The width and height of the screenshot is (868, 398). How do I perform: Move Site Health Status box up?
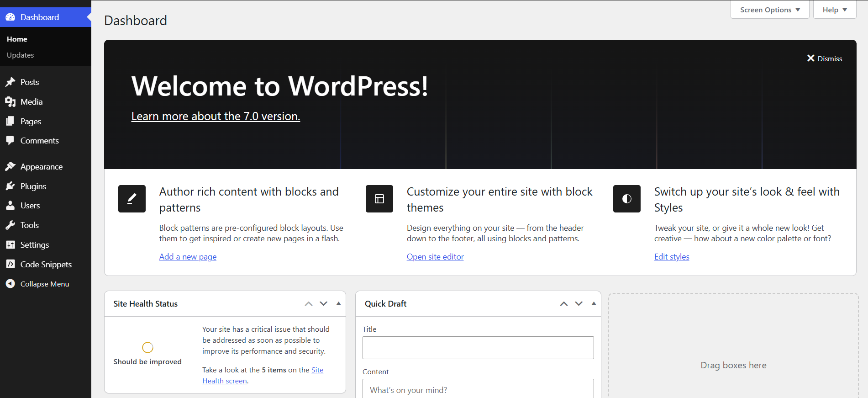point(309,304)
